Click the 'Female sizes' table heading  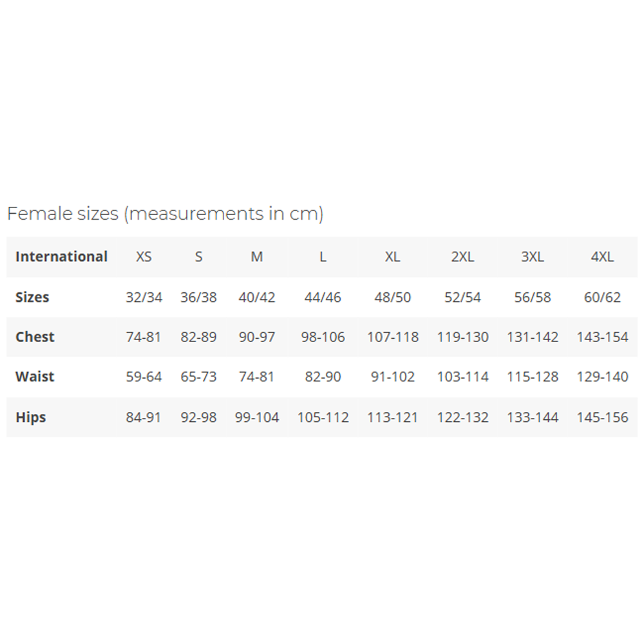pos(165,214)
